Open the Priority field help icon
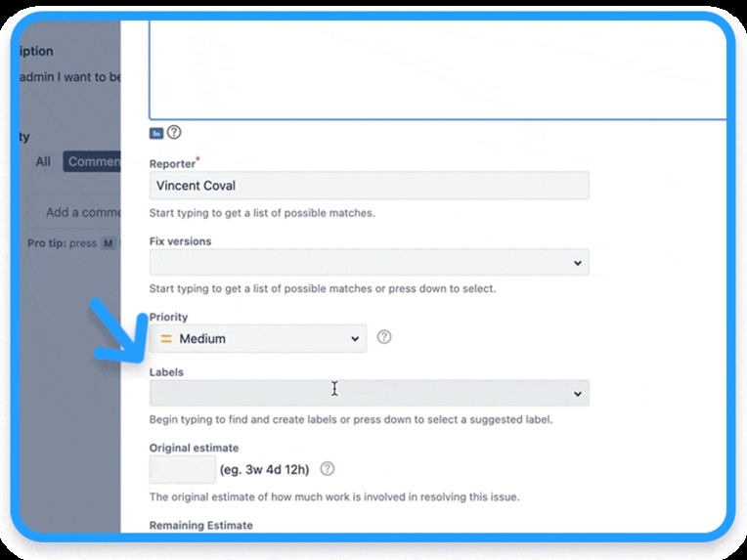This screenshot has width=747, height=560. point(384,337)
